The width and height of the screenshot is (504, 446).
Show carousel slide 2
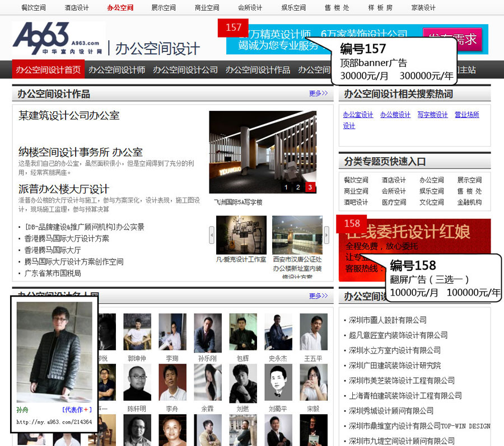click(298, 187)
